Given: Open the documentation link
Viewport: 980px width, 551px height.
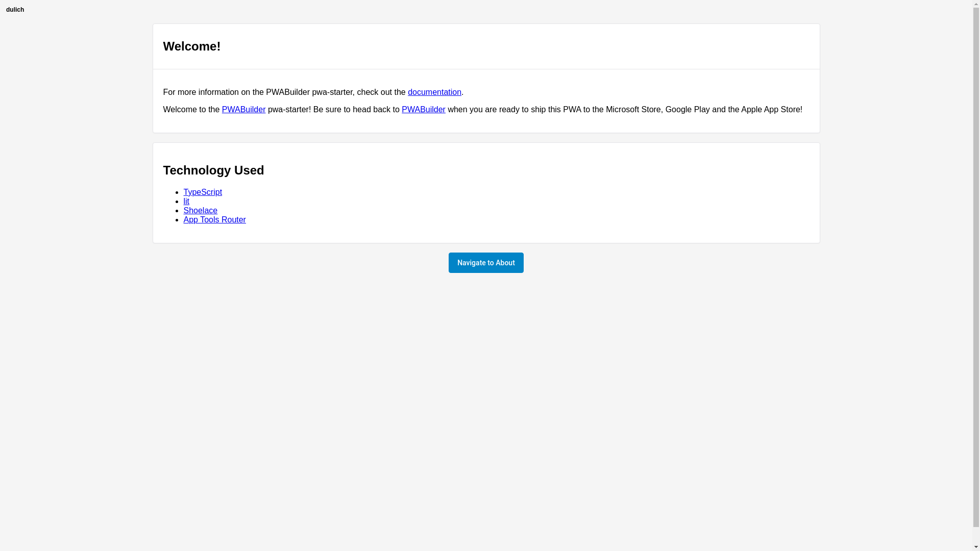Looking at the screenshot, I should click(x=434, y=92).
